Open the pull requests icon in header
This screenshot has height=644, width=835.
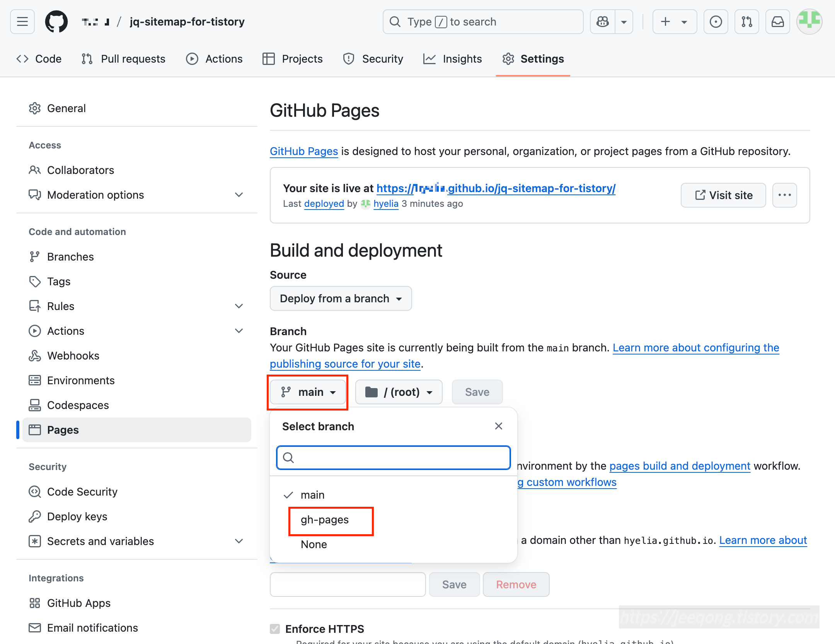click(746, 22)
